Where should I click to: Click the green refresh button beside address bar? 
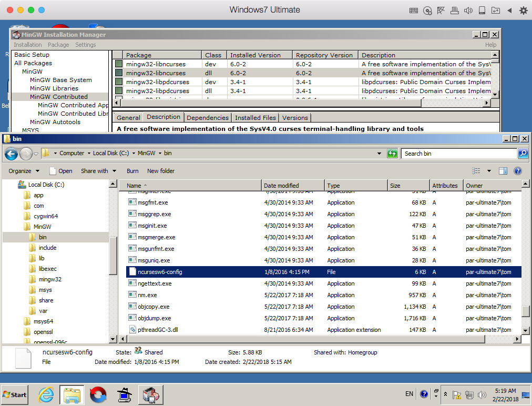click(x=392, y=154)
